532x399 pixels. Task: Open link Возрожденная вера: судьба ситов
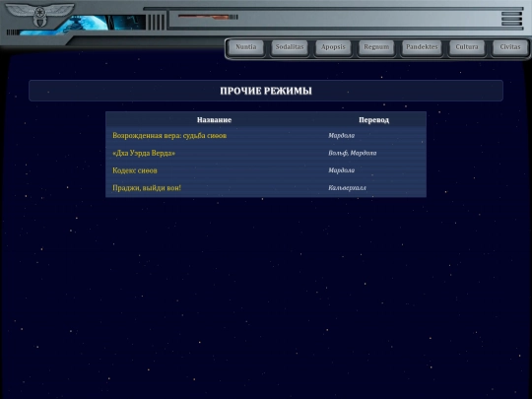pos(169,135)
